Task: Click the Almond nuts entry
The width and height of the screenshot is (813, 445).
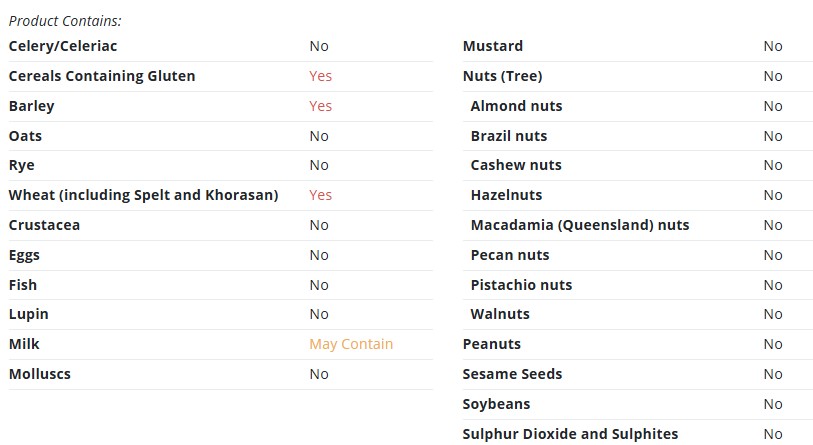Action: click(x=516, y=106)
